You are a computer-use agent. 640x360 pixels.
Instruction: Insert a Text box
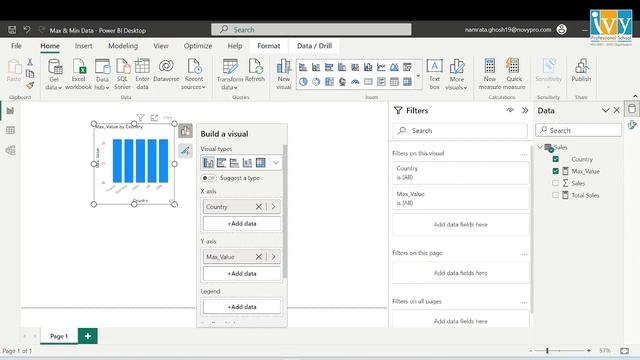click(x=434, y=74)
